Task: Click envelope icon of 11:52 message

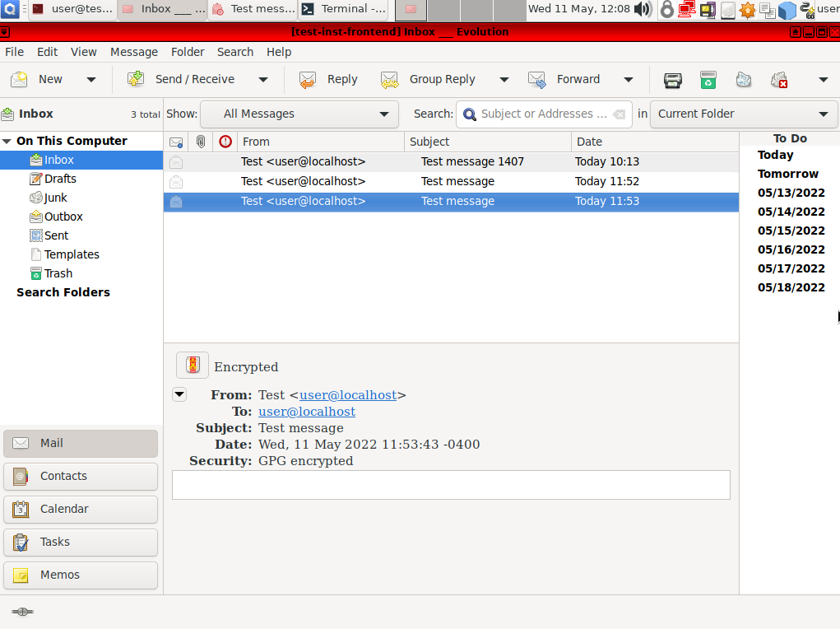Action: click(x=176, y=182)
